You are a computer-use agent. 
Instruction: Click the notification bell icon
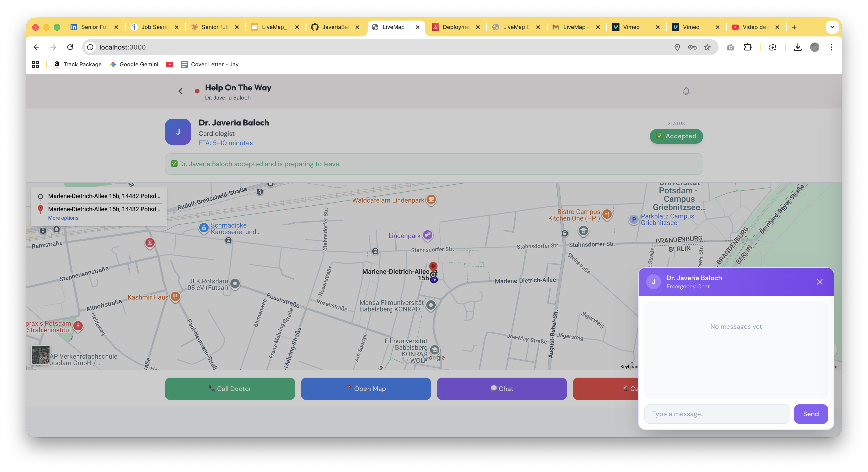pos(686,91)
